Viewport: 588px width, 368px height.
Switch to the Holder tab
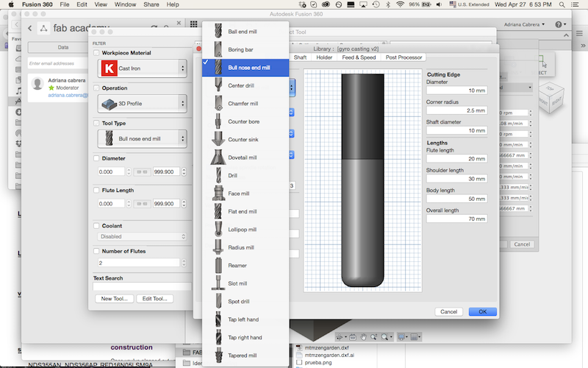324,57
